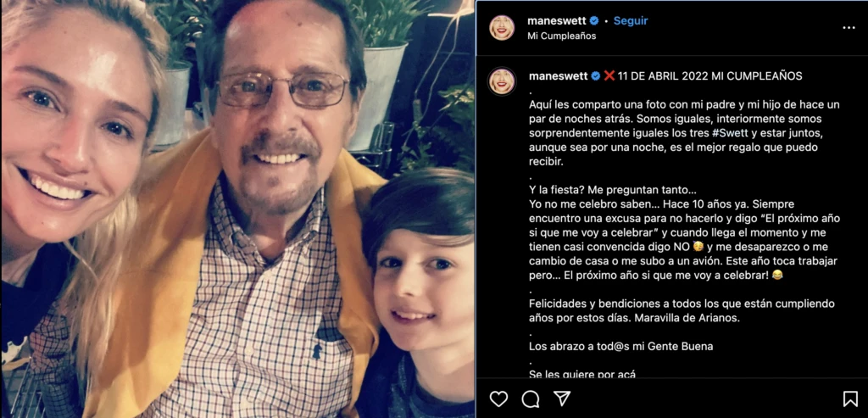Open the maneswett username in the caption
The height and width of the screenshot is (418, 868).
[558, 76]
